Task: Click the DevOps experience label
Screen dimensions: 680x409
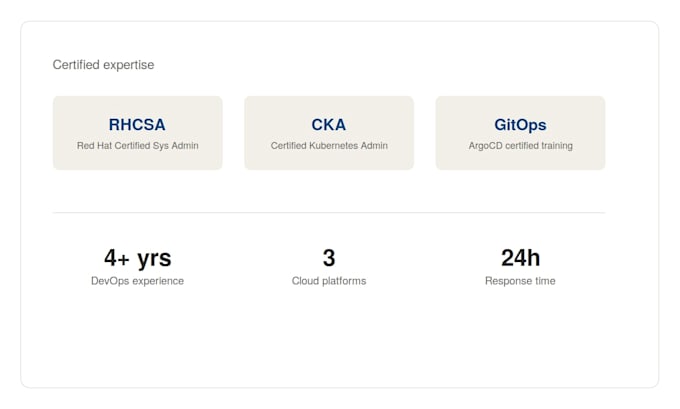Action: [137, 281]
